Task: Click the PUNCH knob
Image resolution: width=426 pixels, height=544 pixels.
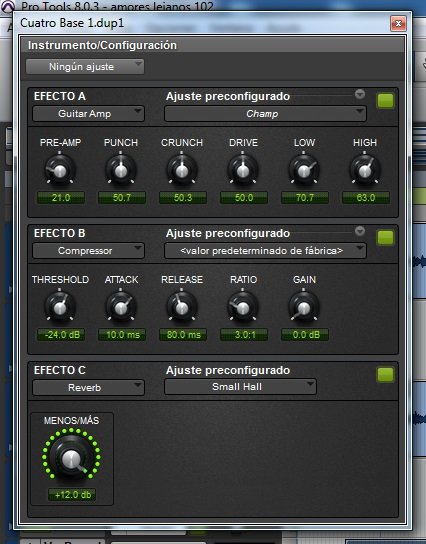Action: 121,170
